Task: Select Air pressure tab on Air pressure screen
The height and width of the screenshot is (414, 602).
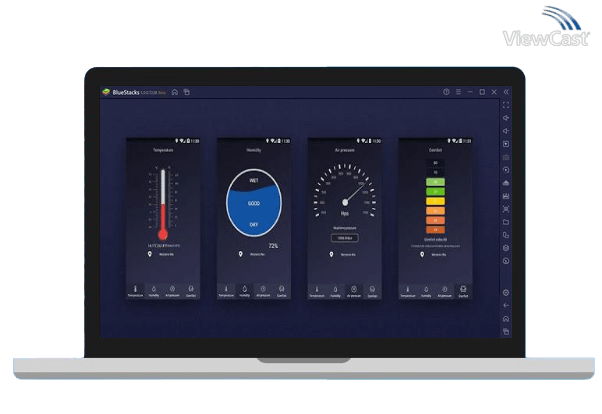Action: point(354,291)
